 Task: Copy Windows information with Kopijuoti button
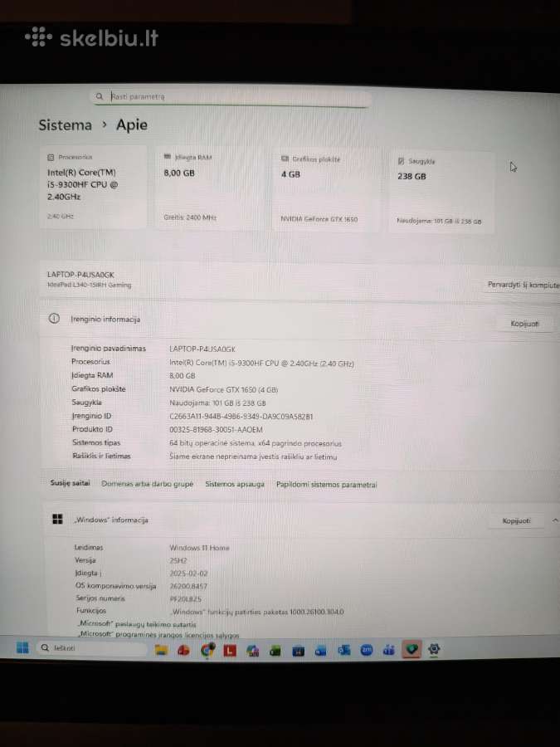pos(516,520)
